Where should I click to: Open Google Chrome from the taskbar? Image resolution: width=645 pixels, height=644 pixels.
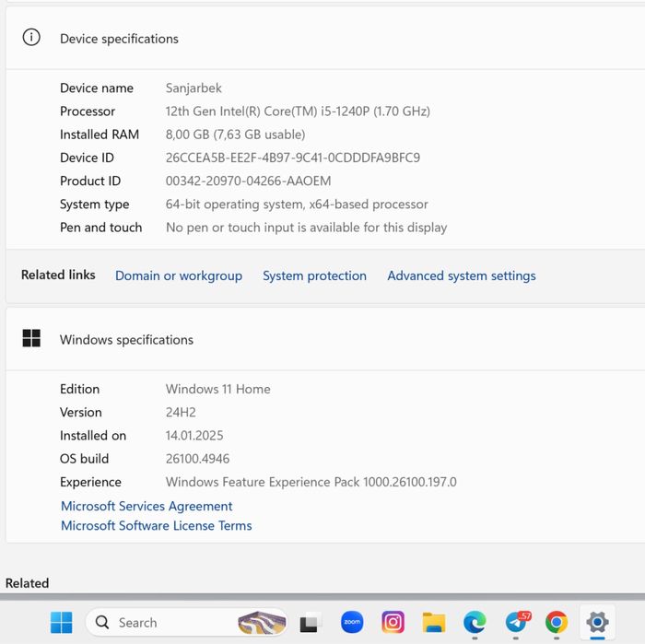tap(556, 623)
